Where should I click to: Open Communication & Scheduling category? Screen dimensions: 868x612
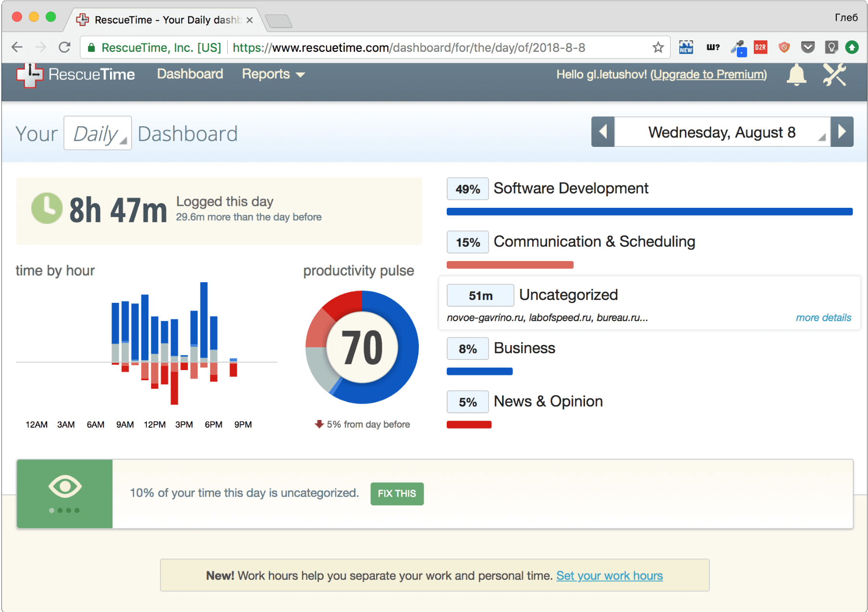[x=594, y=241]
